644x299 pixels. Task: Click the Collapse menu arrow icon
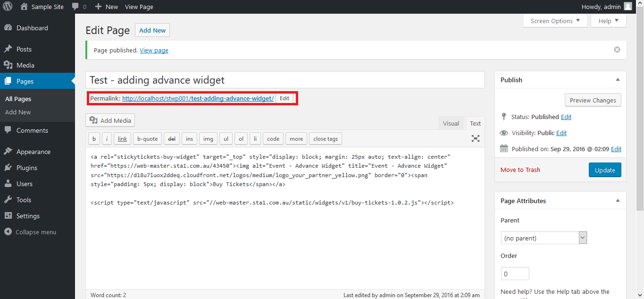[x=8, y=232]
